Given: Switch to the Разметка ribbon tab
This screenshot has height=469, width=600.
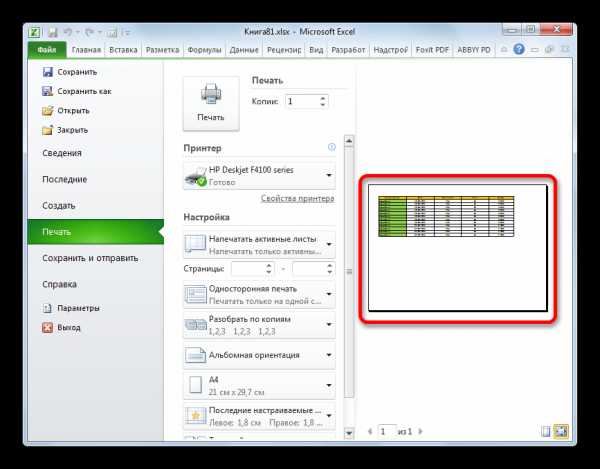Looking at the screenshot, I should pos(162,50).
